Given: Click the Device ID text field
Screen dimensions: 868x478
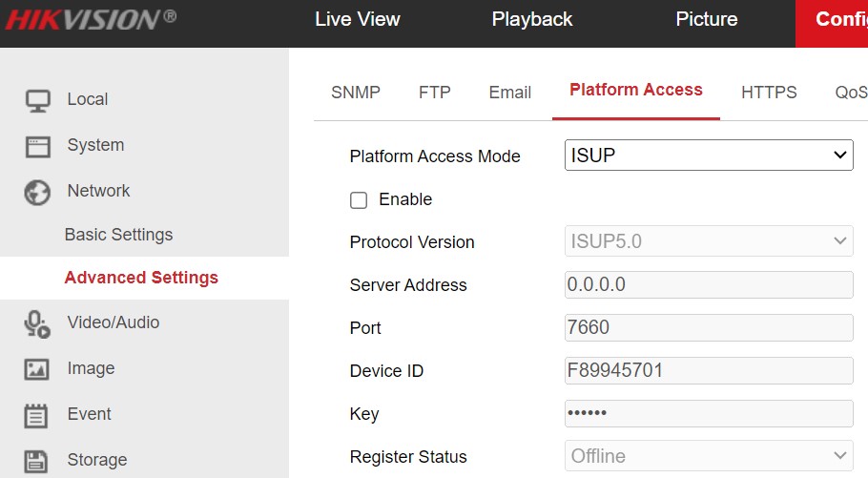Looking at the screenshot, I should click(x=709, y=370).
